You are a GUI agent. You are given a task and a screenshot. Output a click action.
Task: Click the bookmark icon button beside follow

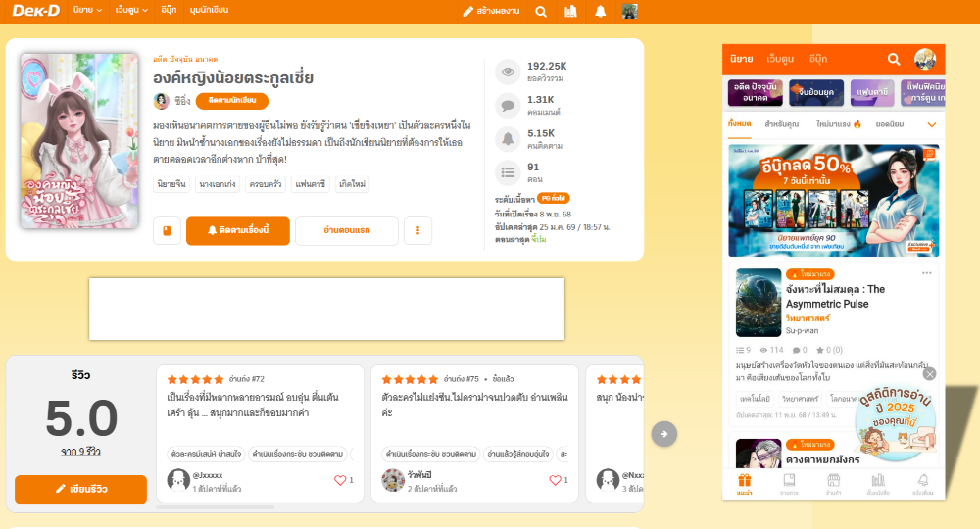click(167, 231)
